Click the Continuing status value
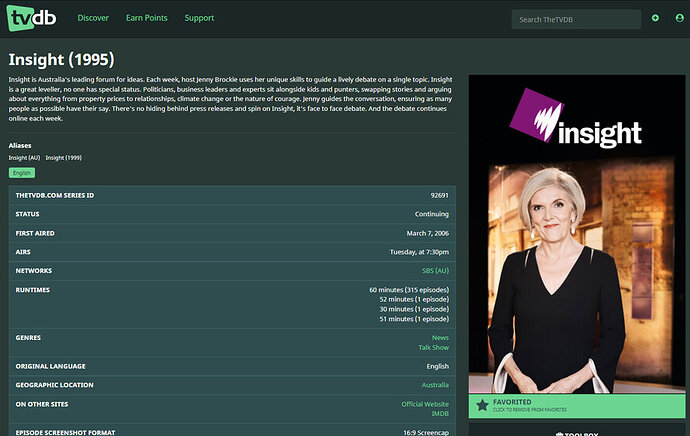The image size is (690, 436). point(432,214)
